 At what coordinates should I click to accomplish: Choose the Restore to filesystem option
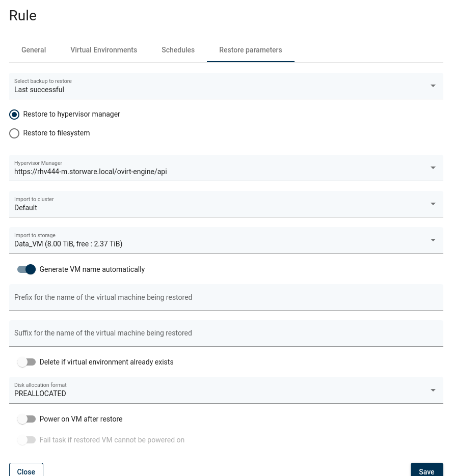pyautogui.click(x=14, y=133)
